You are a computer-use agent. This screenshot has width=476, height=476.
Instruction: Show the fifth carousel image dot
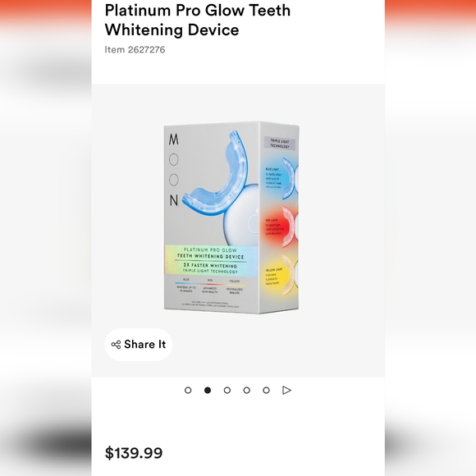[266, 390]
